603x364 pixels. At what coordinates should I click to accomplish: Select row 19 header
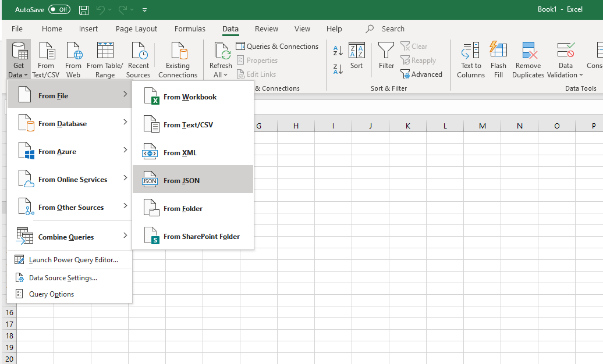[9, 348]
